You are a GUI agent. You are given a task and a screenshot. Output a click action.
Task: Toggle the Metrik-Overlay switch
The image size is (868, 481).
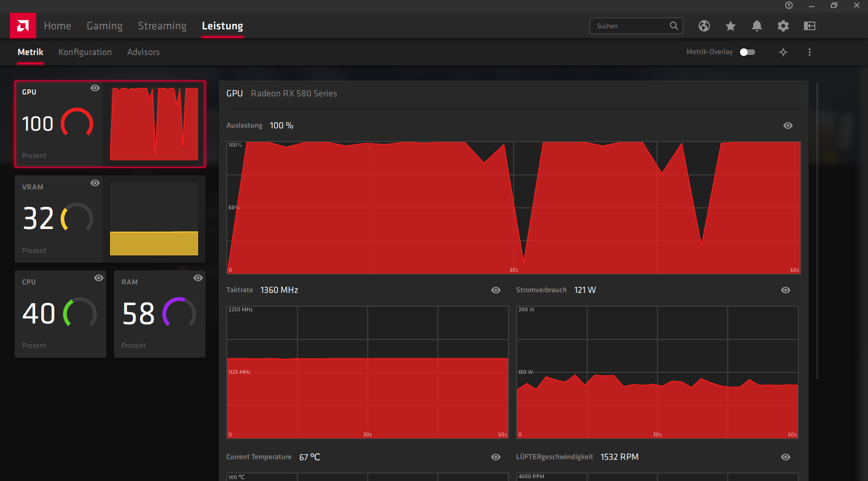coord(747,52)
